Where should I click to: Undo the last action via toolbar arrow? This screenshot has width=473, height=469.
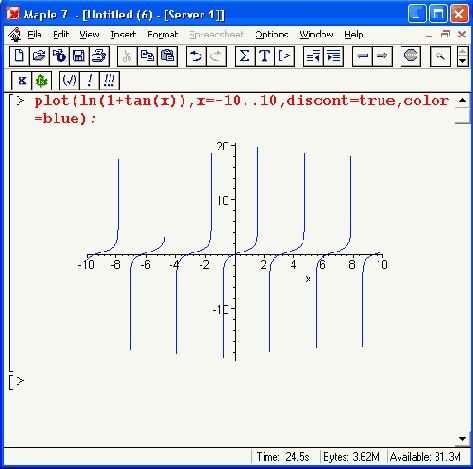click(x=196, y=56)
